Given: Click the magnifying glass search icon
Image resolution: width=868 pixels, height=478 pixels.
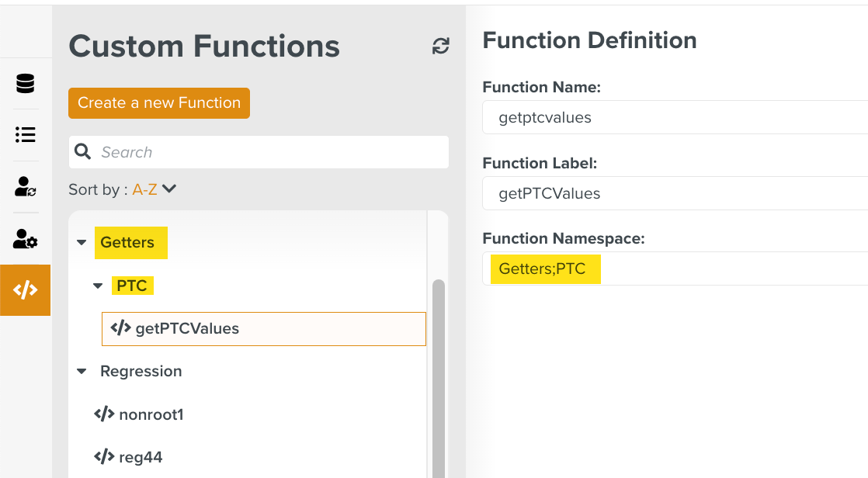Looking at the screenshot, I should tap(83, 152).
